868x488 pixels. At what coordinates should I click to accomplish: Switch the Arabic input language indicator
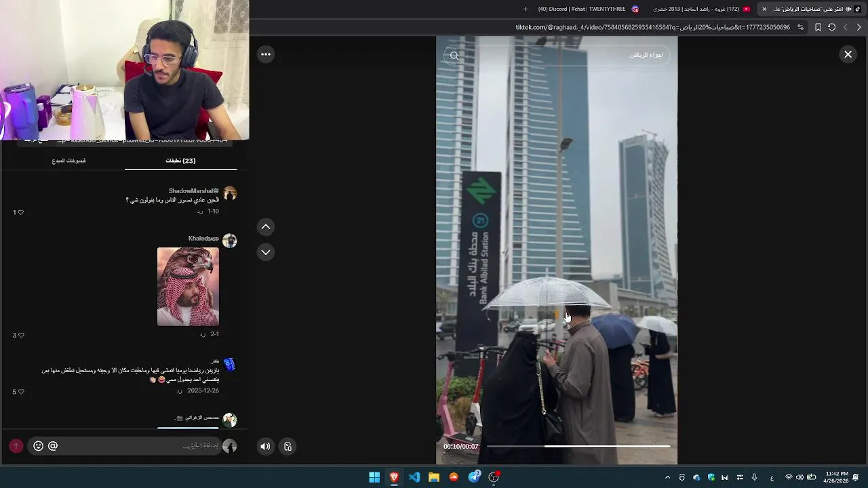coord(772,478)
